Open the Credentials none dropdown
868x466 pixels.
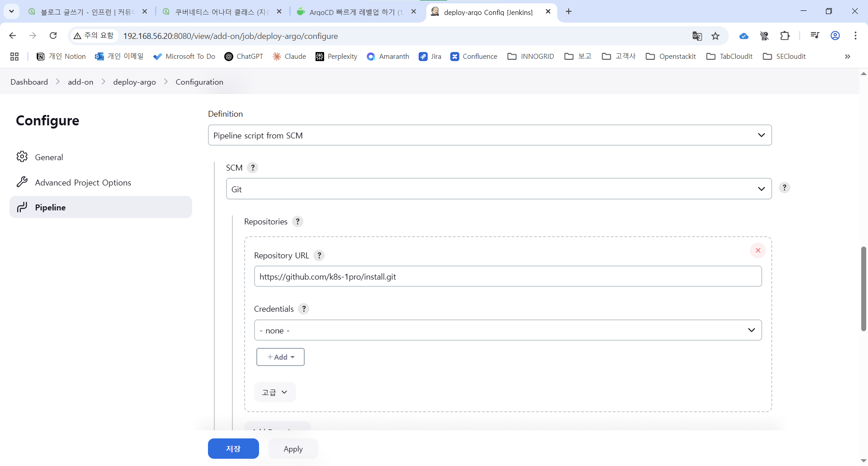[508, 330]
